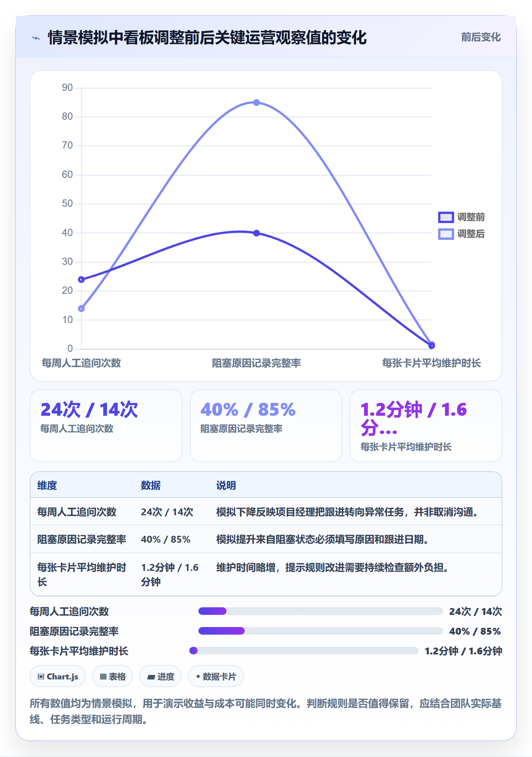Image resolution: width=532 pixels, height=757 pixels.
Task: Click x-axis label 每张卡片平均维护时长
Action: tap(431, 363)
